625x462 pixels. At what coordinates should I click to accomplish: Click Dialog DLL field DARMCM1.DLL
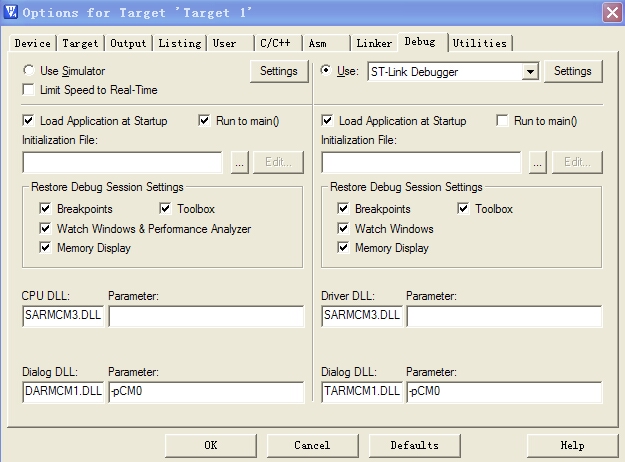(x=63, y=392)
